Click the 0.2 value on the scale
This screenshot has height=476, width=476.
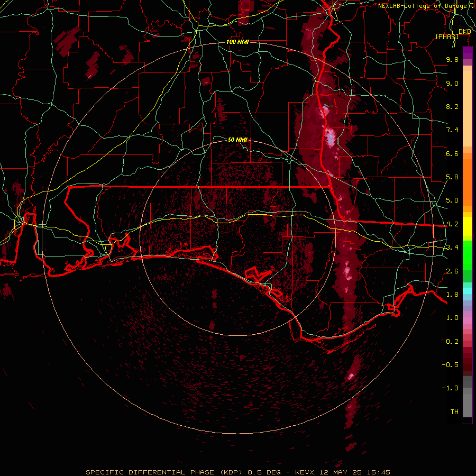(x=452, y=342)
